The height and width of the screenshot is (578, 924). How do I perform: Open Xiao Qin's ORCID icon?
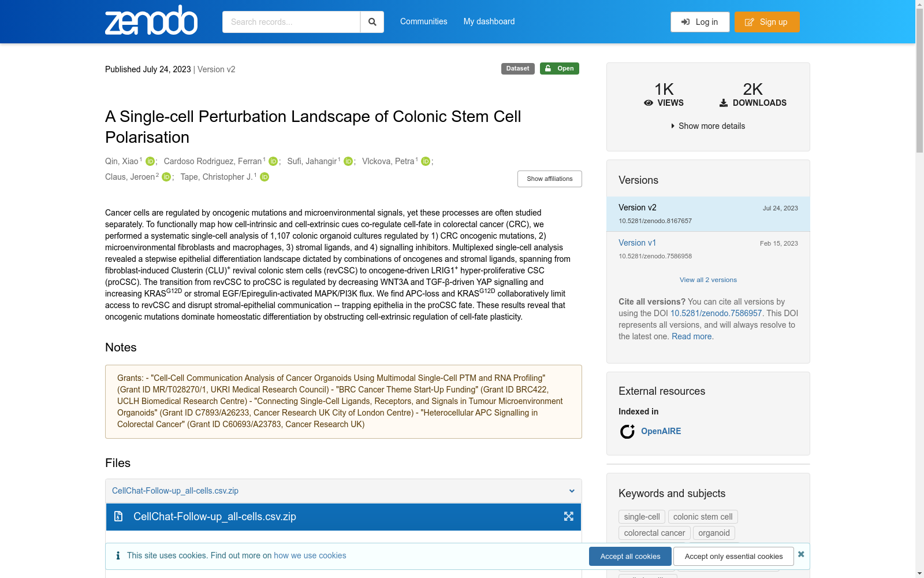pyautogui.click(x=150, y=161)
